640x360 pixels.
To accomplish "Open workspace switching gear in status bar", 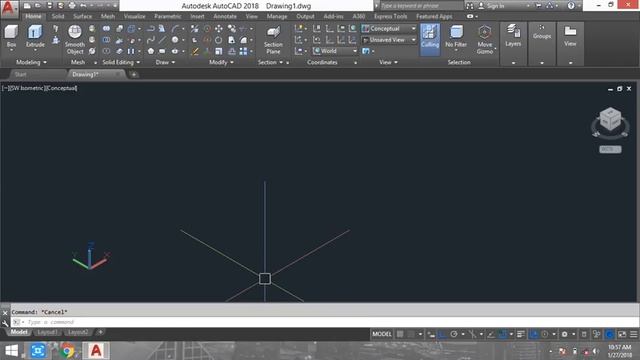I will tap(564, 334).
